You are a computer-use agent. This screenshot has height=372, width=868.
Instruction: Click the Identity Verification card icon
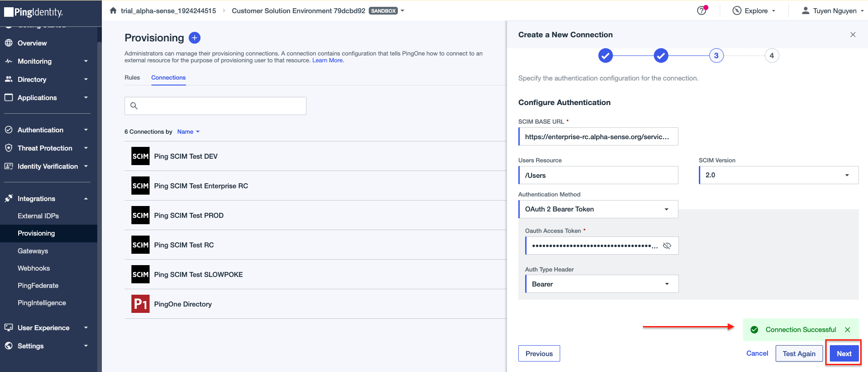click(9, 166)
